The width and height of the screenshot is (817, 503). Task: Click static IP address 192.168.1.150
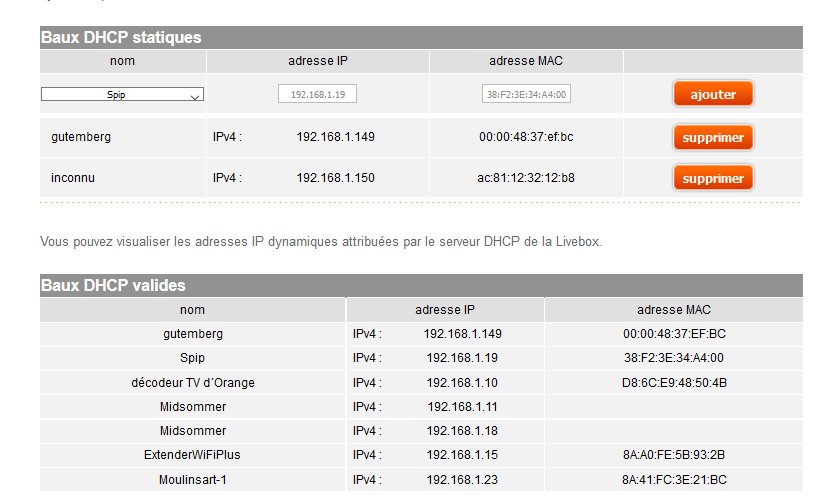point(336,178)
